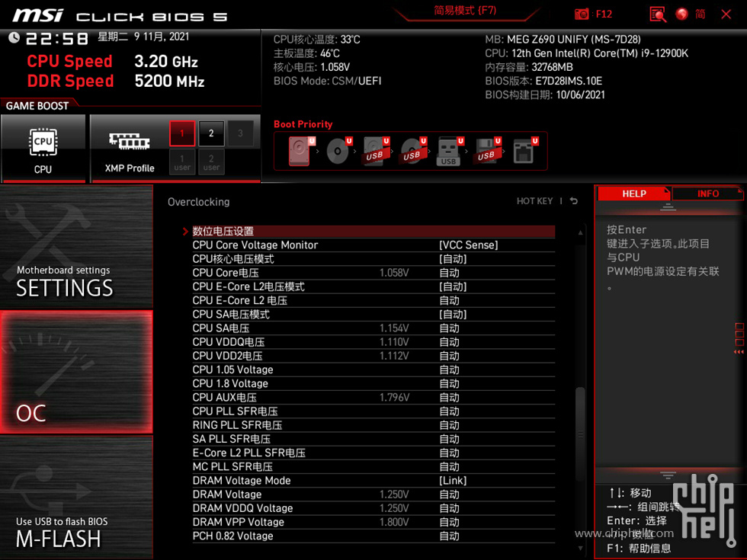Select the RING PLL SFR电压 setting

coord(373,424)
